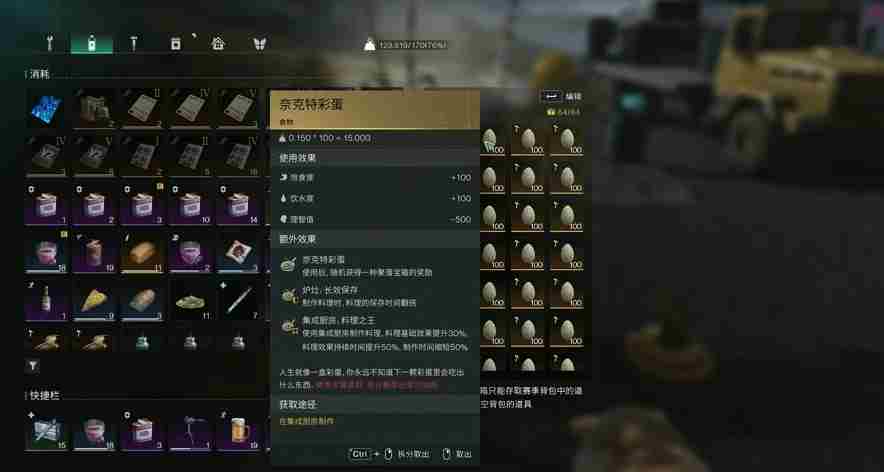Screen dimensions: 884x472
Task: Select the bread loaf item
Action: click(x=142, y=253)
